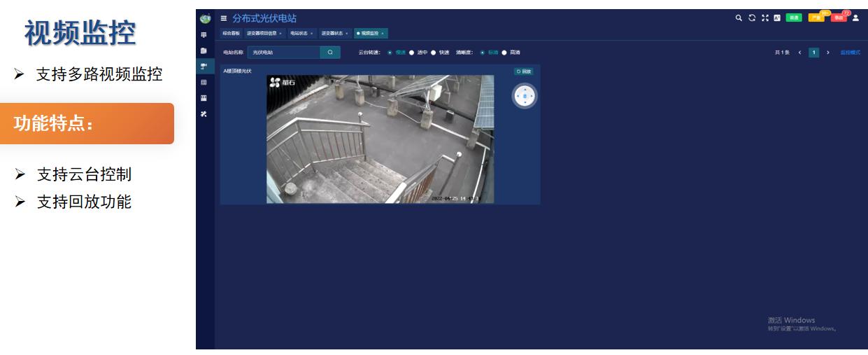Close the 逆变器状态 tab
The width and height of the screenshot is (868, 355).
point(347,34)
